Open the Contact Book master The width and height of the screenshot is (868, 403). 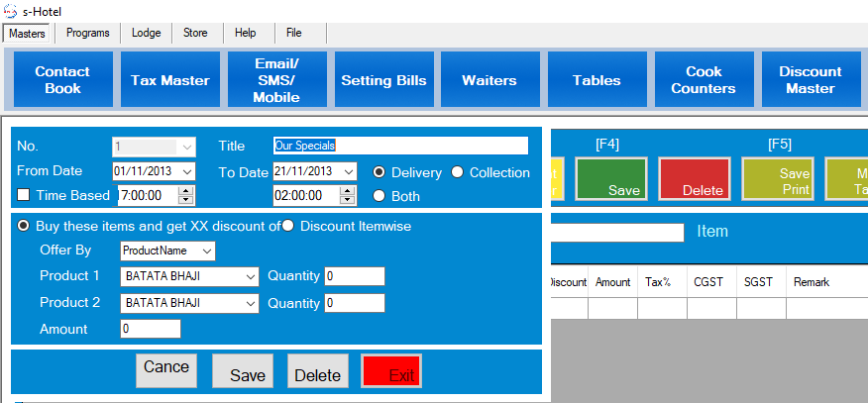click(62, 80)
